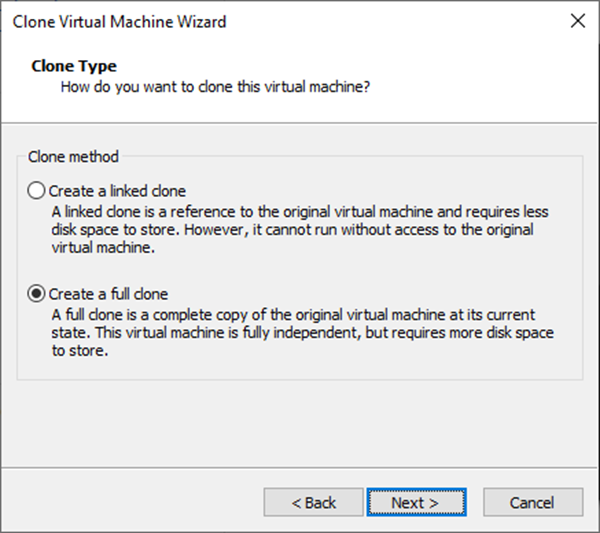
Task: Click the "to store." line under full clone
Action: [79, 349]
